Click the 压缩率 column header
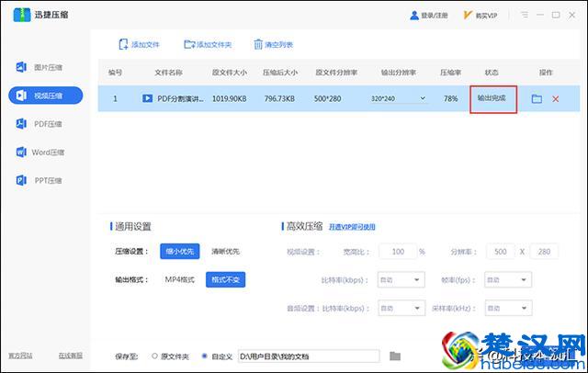 click(x=450, y=73)
